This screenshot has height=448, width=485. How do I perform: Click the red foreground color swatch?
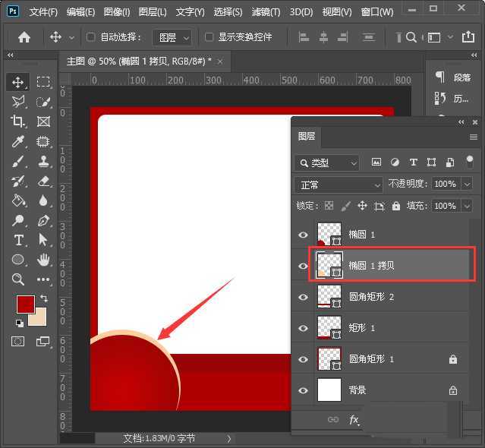click(25, 304)
